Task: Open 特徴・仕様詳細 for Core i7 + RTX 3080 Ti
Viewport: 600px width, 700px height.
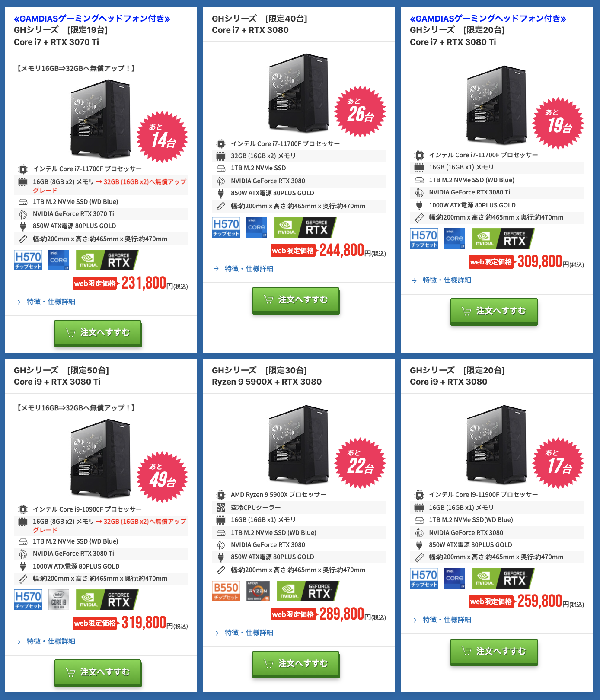Action: tap(447, 280)
